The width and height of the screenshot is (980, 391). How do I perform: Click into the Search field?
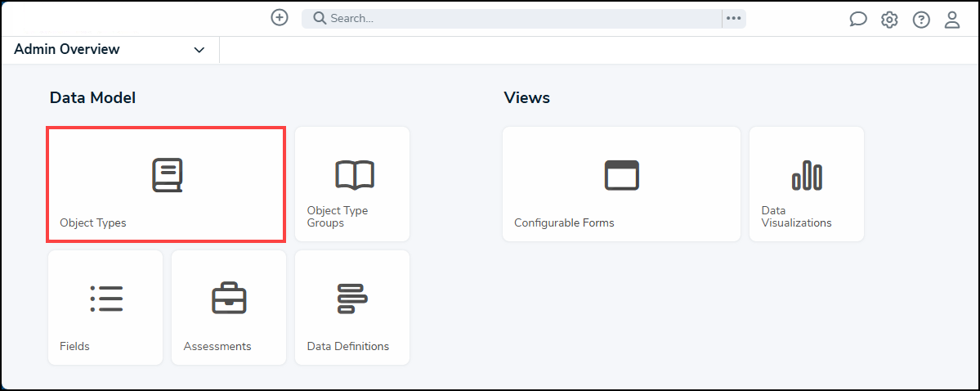pyautogui.click(x=515, y=18)
